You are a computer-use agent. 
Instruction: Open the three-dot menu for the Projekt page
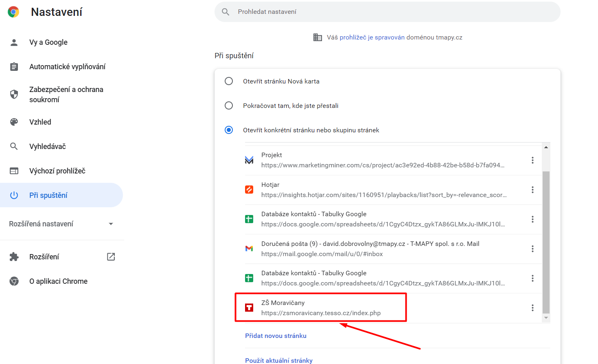pos(532,160)
